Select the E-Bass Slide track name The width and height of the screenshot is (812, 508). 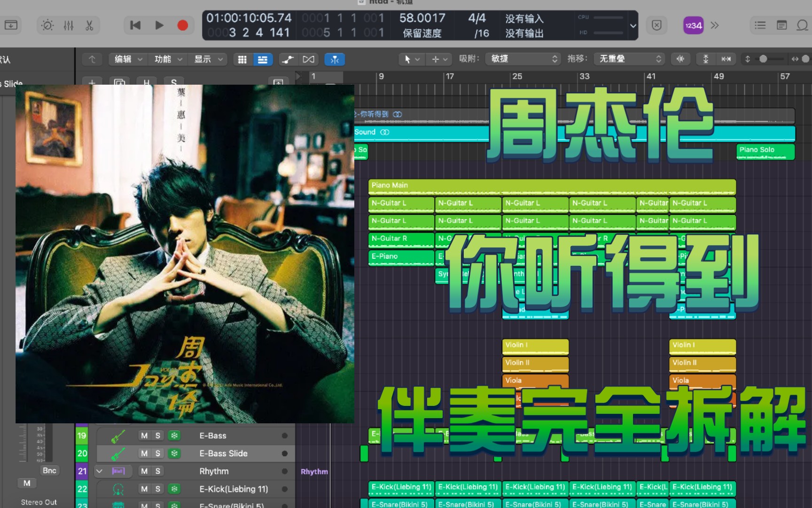223,453
